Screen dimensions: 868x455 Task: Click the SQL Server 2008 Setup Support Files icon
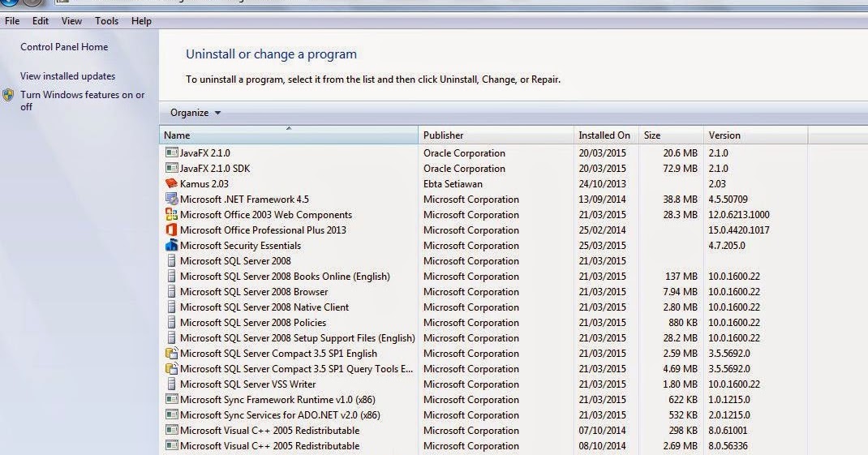click(172, 337)
